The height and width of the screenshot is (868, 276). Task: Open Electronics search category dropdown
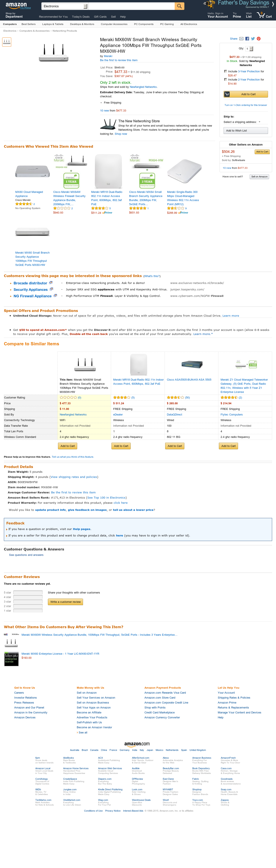[64, 6]
